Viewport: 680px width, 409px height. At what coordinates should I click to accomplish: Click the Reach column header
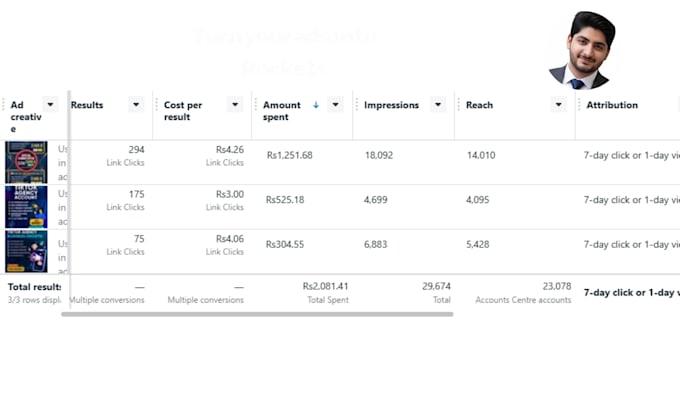point(479,105)
